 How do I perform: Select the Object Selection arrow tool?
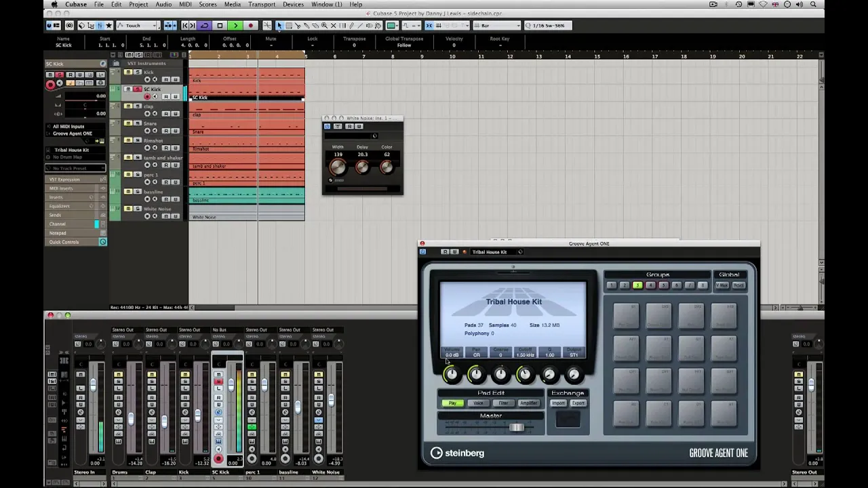click(279, 26)
